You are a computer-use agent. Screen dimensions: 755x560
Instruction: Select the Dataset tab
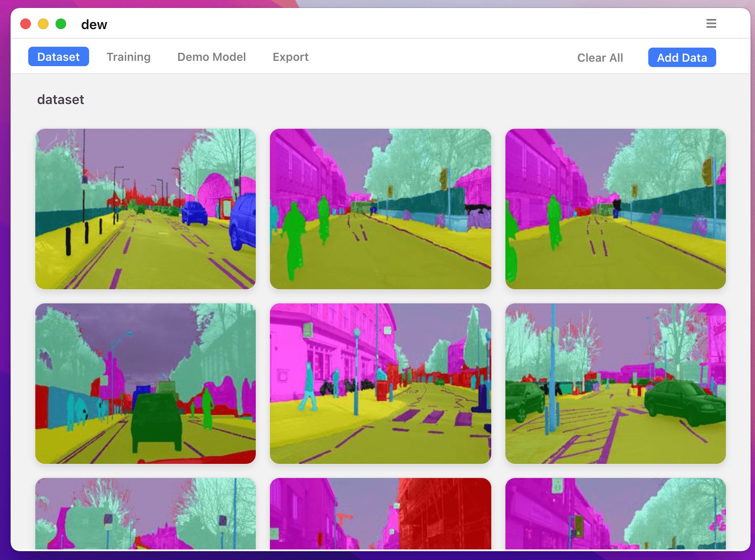59,56
